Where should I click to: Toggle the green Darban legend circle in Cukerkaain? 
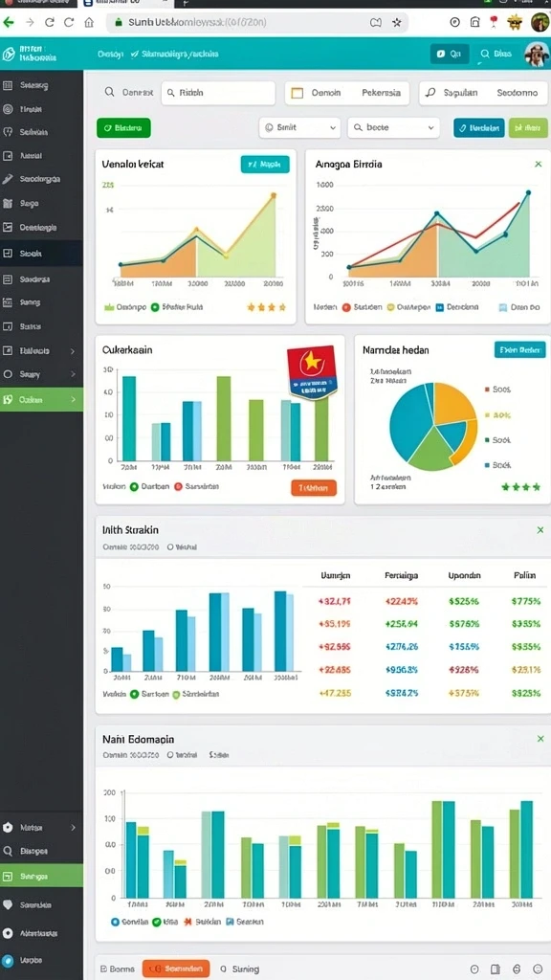(x=134, y=486)
